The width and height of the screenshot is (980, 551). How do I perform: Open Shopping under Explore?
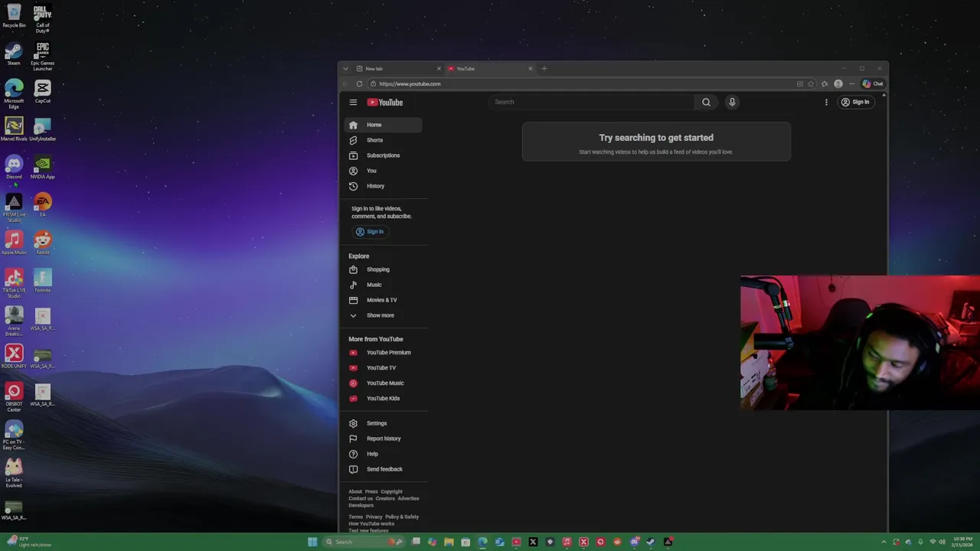click(x=383, y=269)
